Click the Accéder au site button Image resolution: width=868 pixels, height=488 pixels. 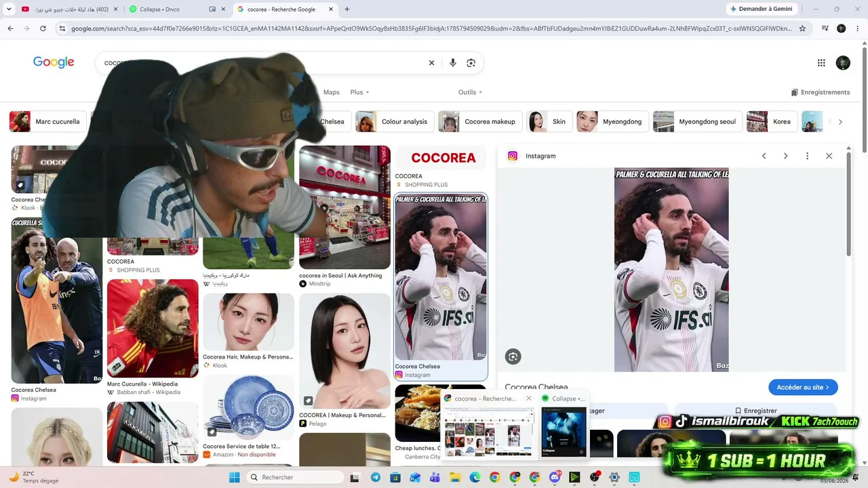(803, 387)
